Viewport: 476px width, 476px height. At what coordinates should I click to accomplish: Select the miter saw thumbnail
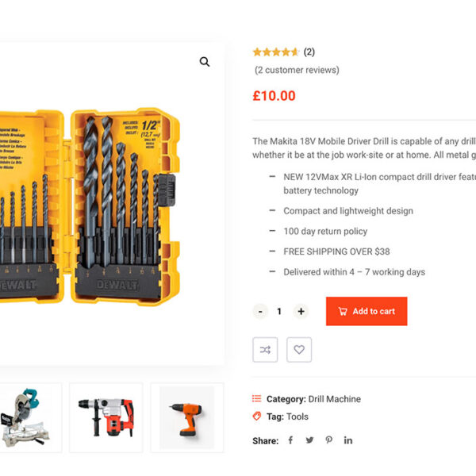[x=29, y=418]
